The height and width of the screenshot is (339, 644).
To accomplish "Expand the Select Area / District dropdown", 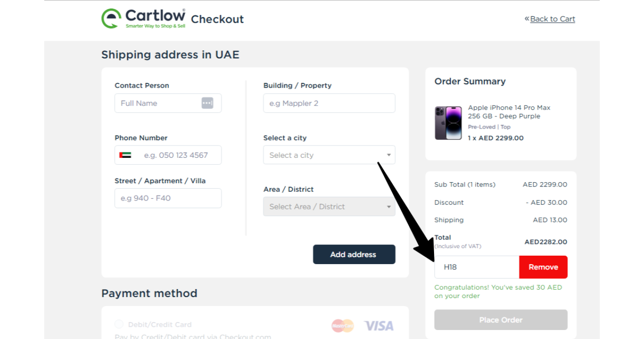I will (329, 206).
